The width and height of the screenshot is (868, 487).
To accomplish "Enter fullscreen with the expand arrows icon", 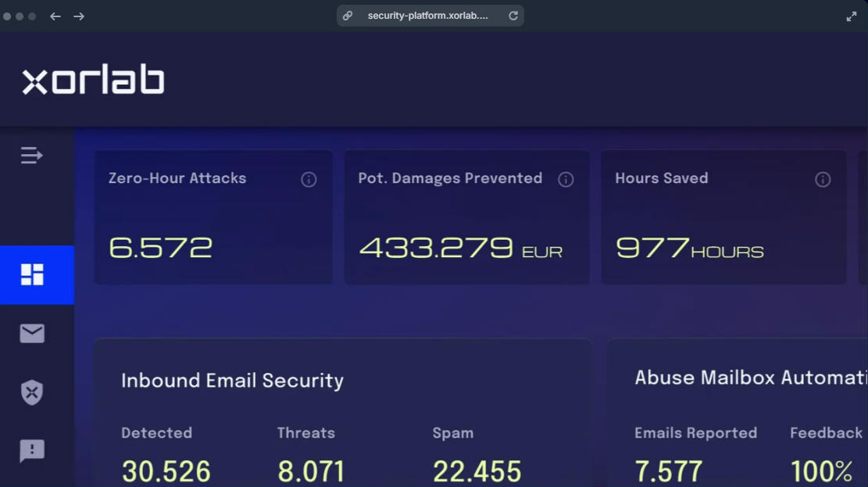I will [x=852, y=16].
